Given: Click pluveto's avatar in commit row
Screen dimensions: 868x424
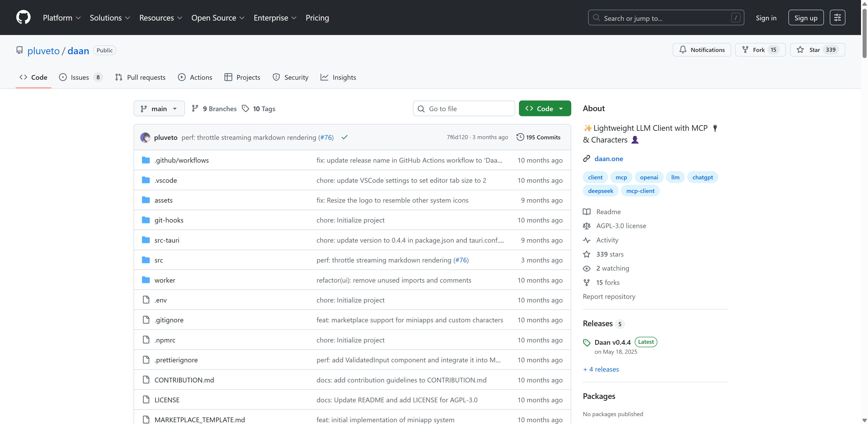Looking at the screenshot, I should [x=145, y=137].
